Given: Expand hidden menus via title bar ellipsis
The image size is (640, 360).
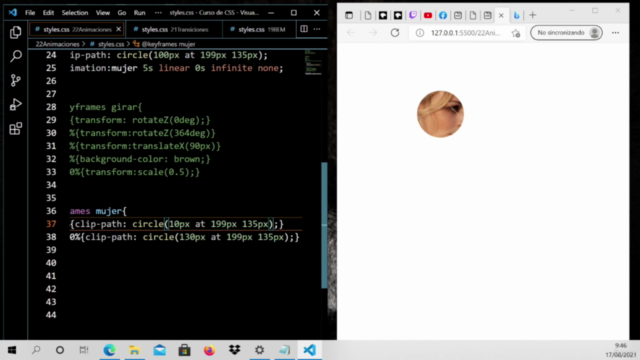Looking at the screenshot, I should point(158,13).
